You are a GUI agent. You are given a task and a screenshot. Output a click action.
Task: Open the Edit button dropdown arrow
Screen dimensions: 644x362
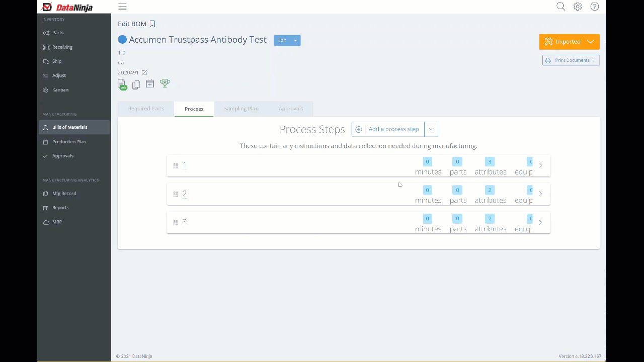(295, 40)
